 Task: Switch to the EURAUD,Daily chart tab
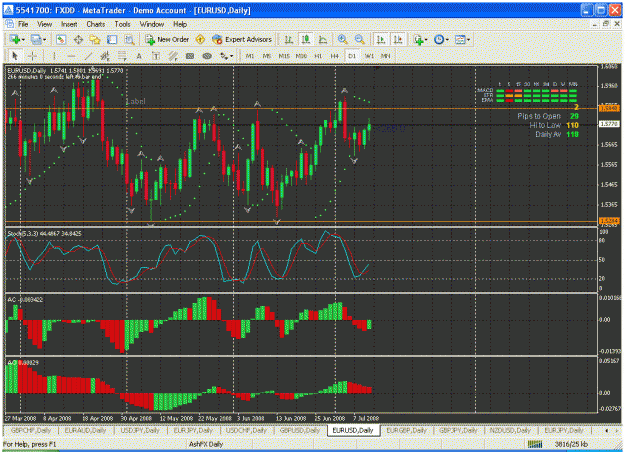(x=85, y=430)
